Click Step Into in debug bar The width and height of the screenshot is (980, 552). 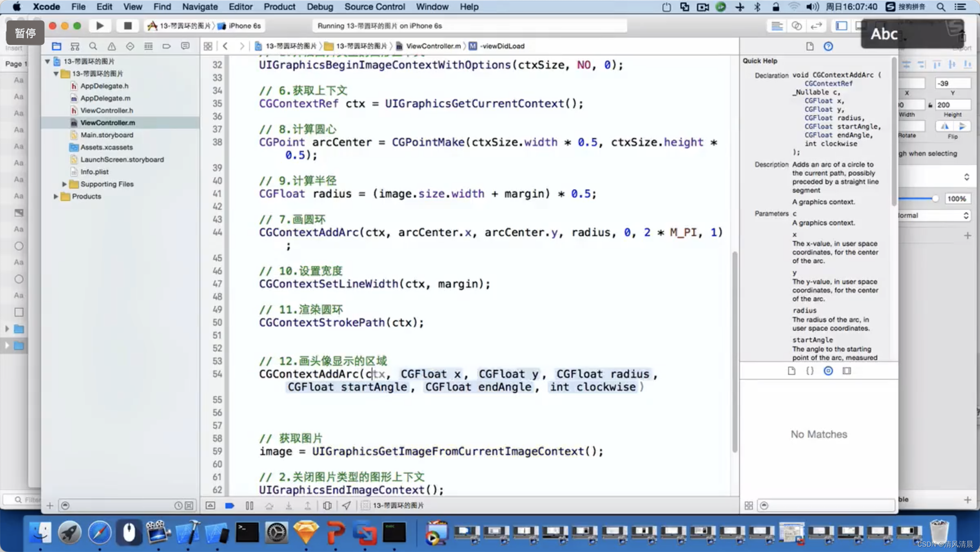point(289,505)
